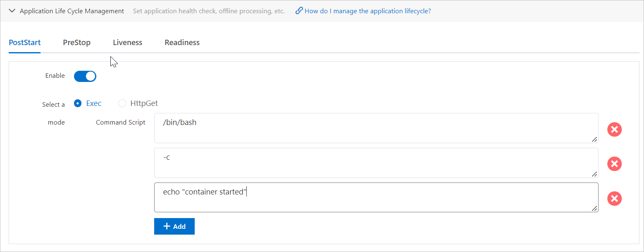Add a new command script line

(174, 226)
